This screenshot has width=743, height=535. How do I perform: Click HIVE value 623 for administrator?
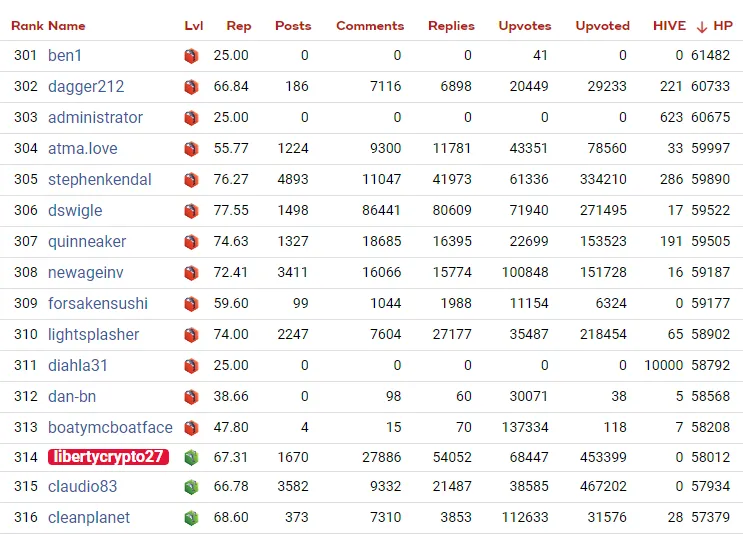pyautogui.click(x=671, y=118)
